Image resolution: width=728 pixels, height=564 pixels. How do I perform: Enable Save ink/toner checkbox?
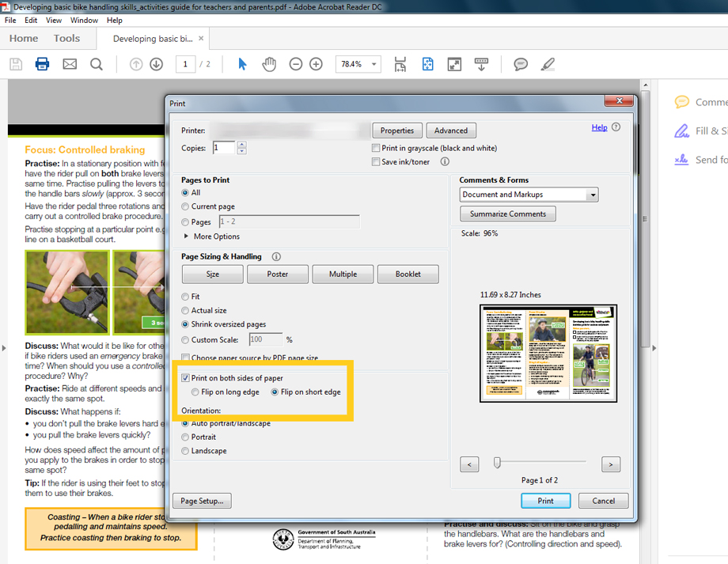(x=376, y=161)
